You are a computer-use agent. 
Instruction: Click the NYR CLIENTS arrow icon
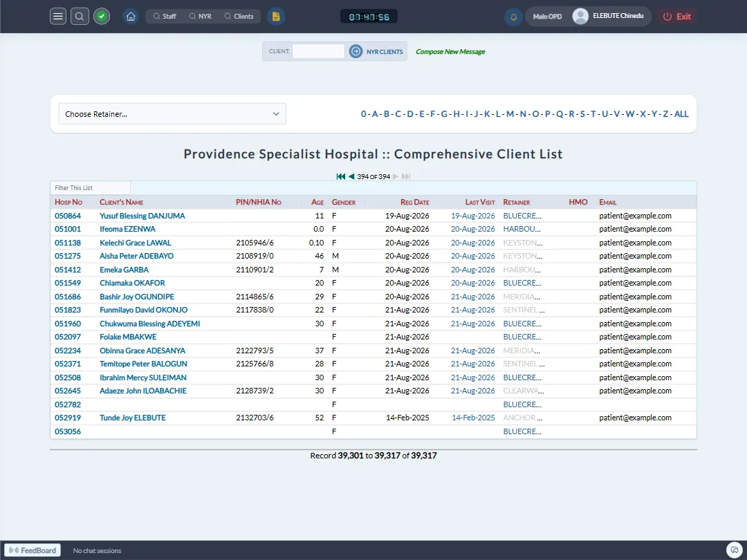(356, 51)
